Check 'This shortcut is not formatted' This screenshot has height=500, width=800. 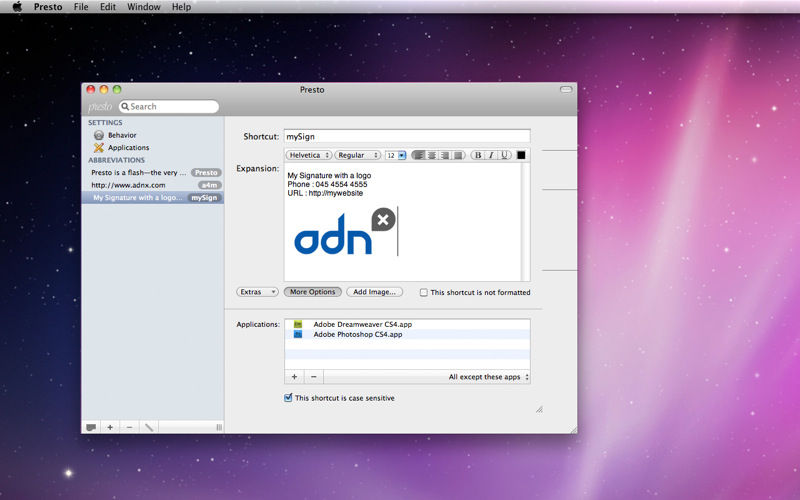[423, 292]
